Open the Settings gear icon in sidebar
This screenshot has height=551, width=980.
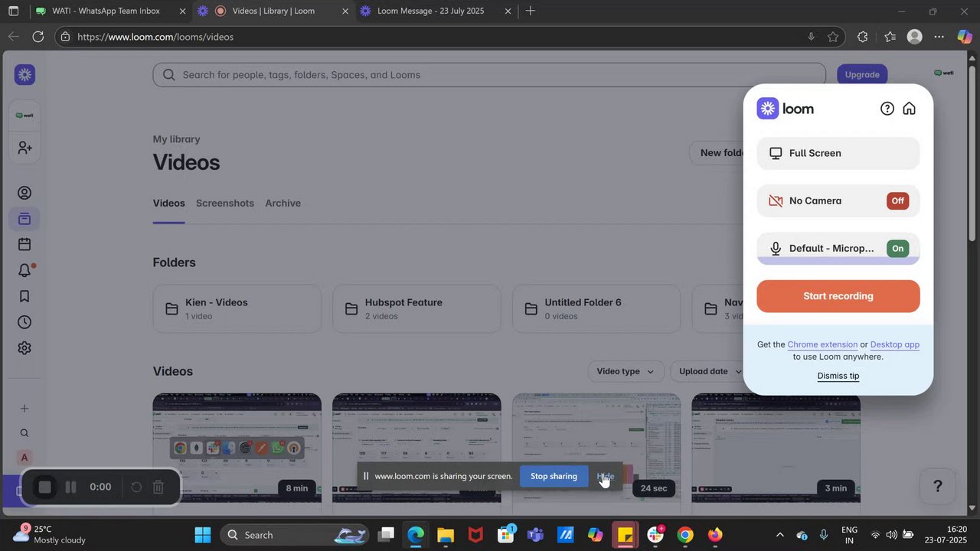(24, 348)
